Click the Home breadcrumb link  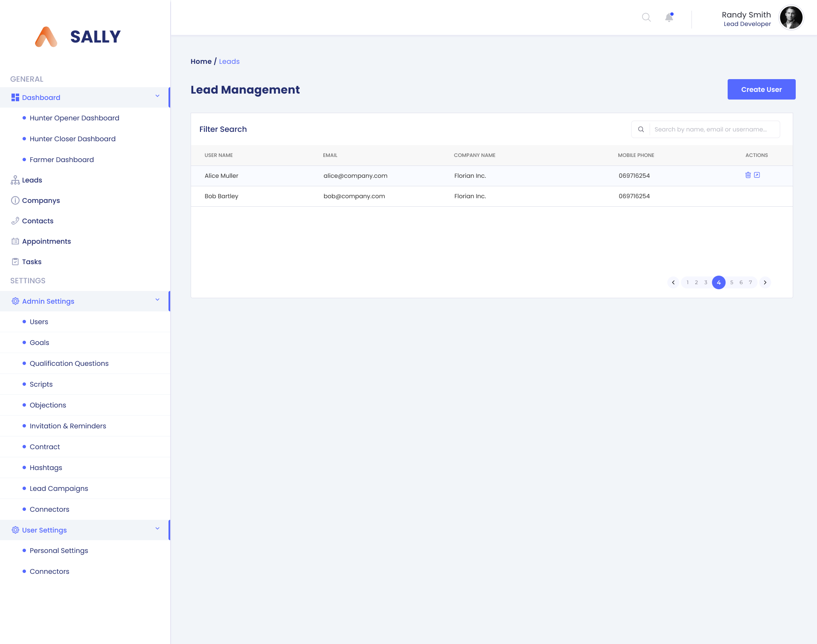tap(201, 61)
